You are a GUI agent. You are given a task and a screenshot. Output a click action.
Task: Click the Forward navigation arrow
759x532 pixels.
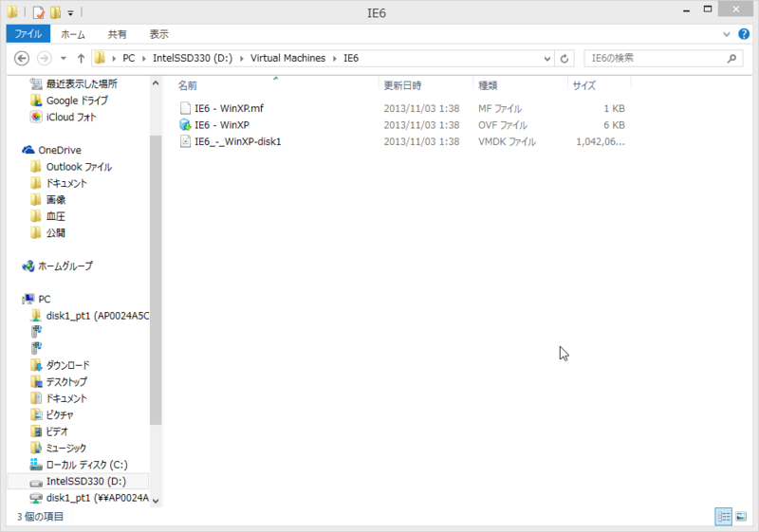point(45,59)
